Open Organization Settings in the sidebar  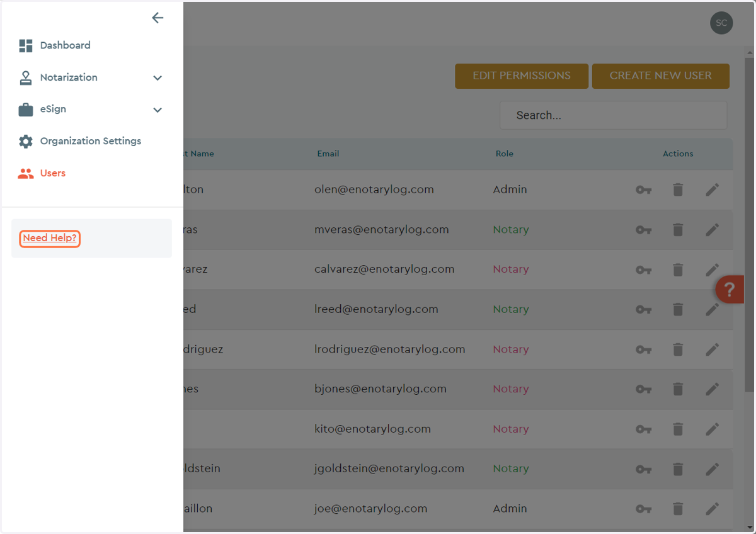coord(91,141)
